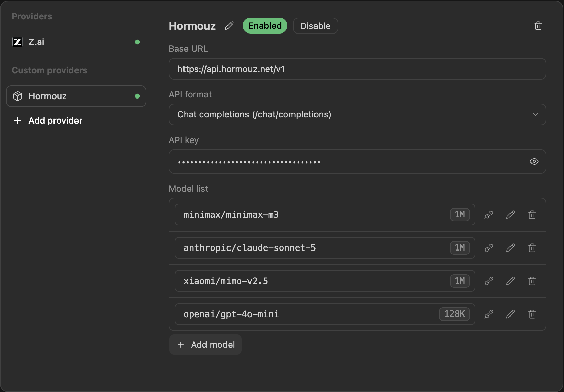Click the Disable button
564x392 pixels.
316,26
